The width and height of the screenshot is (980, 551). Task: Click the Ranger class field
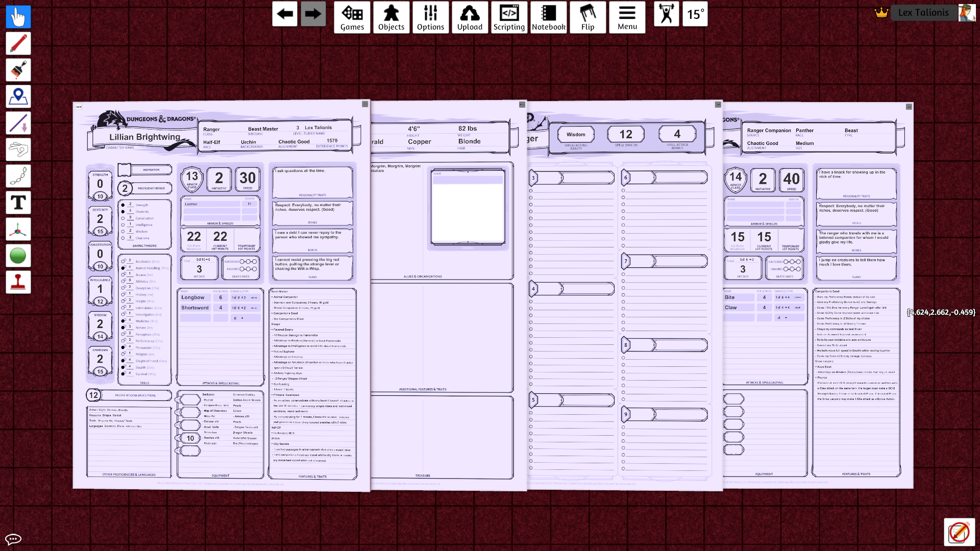coord(211,130)
